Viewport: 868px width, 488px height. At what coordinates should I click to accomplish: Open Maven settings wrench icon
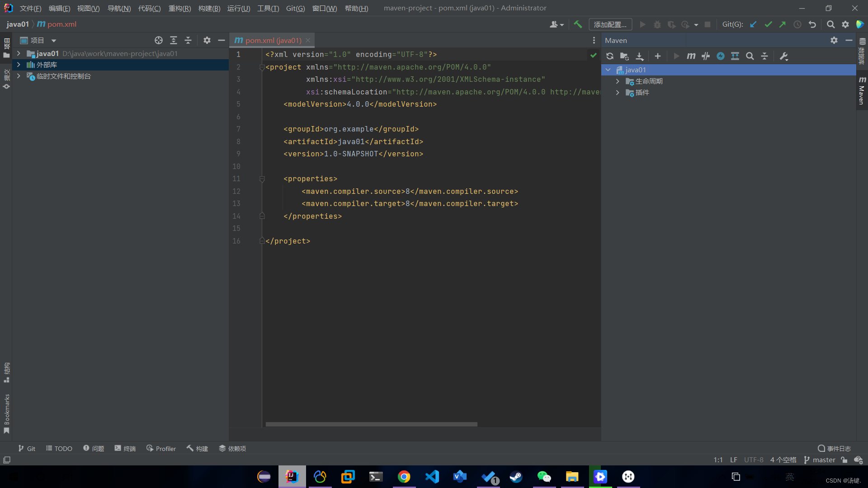tap(784, 56)
